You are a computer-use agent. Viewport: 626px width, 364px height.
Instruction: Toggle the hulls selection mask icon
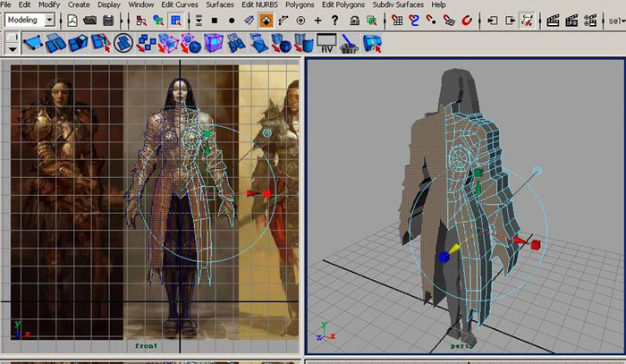point(283,21)
